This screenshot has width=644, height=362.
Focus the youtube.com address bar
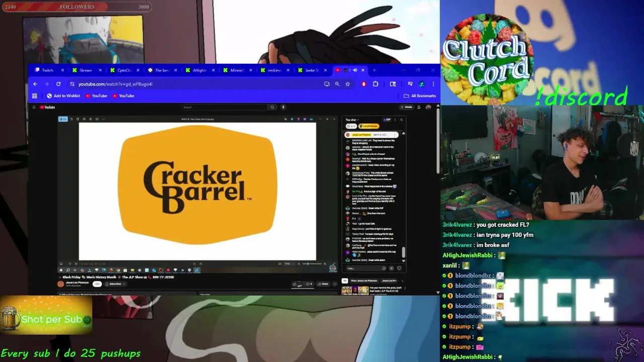coord(196,84)
